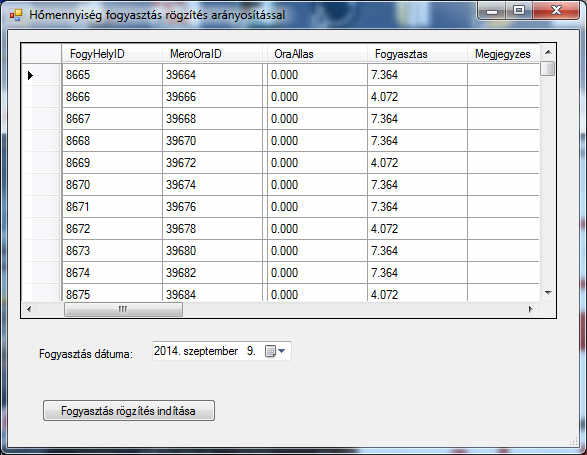587x455 pixels.
Task: Maximize the window
Action: click(518, 10)
